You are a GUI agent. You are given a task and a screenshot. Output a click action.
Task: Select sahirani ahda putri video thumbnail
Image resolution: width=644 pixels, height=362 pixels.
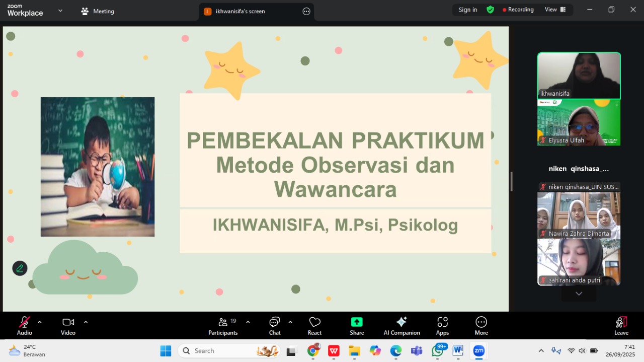pos(579,262)
